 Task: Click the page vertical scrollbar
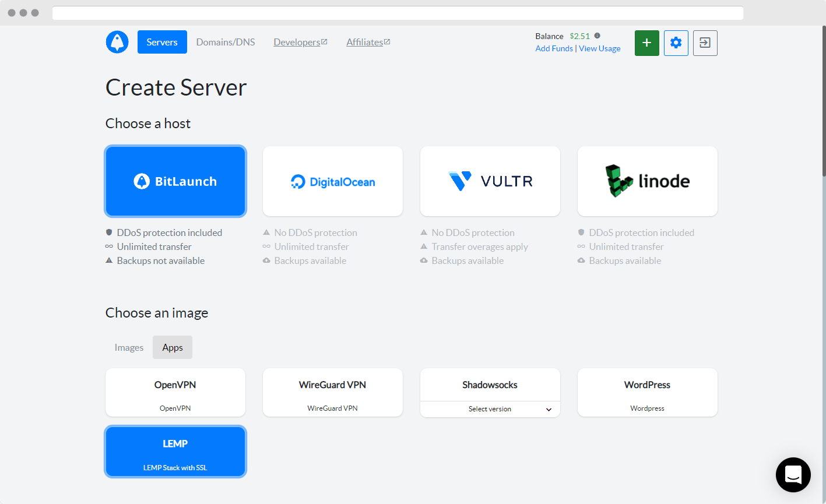[824, 100]
